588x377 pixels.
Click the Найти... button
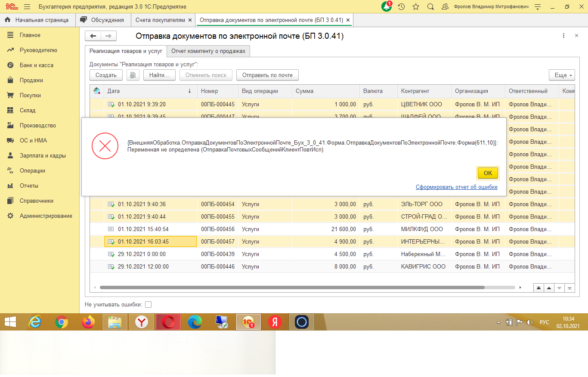point(159,75)
